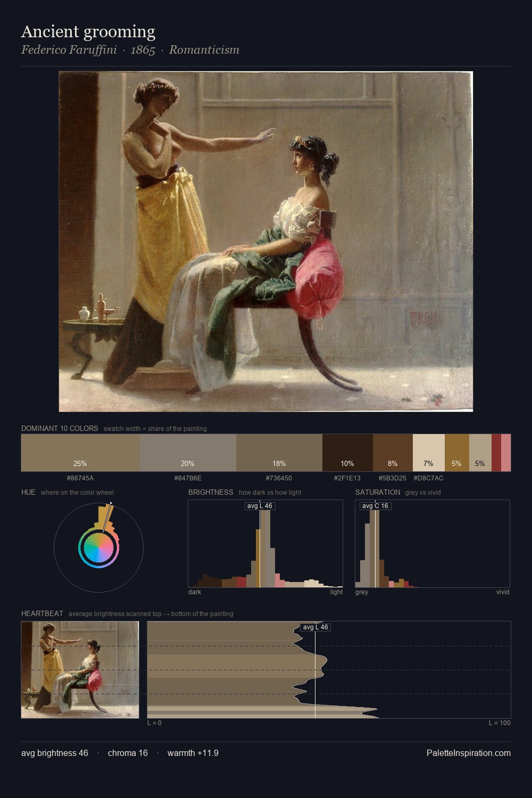This screenshot has width=532, height=798.
Task: Click the pink swatch at palette end
Action: pyautogui.click(x=506, y=453)
